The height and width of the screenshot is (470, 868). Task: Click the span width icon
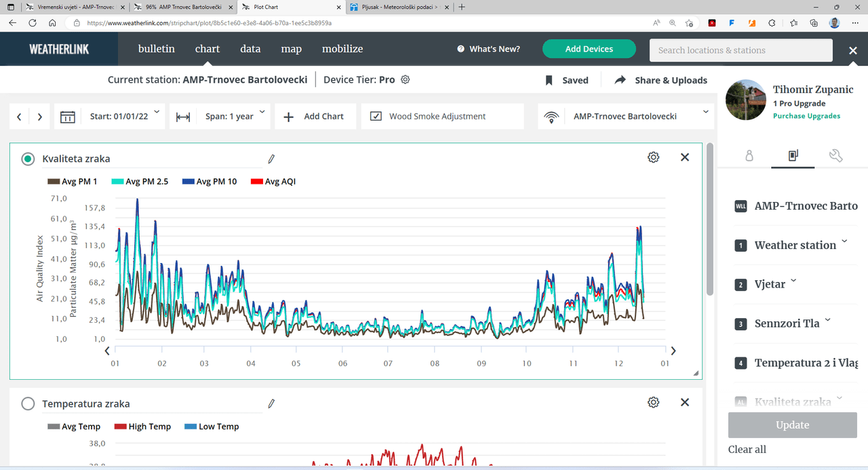pyautogui.click(x=183, y=117)
